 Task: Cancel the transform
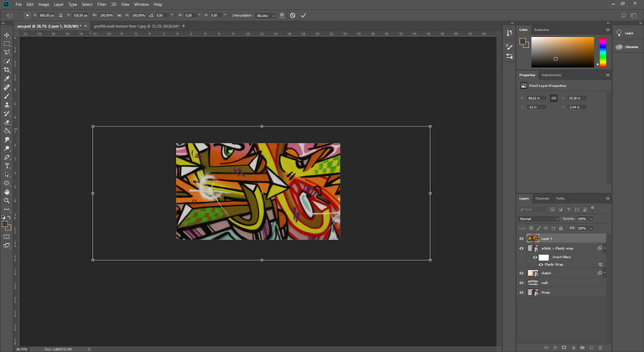point(293,15)
